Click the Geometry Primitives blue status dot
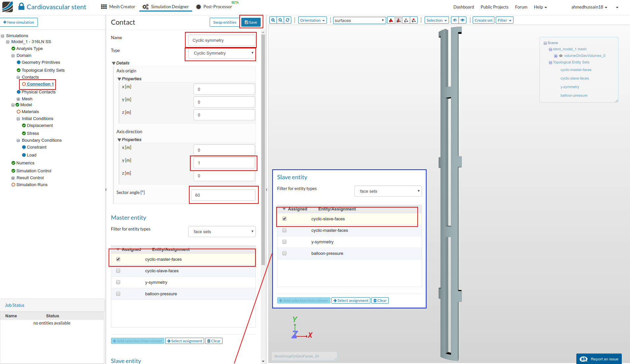 pyautogui.click(x=19, y=62)
